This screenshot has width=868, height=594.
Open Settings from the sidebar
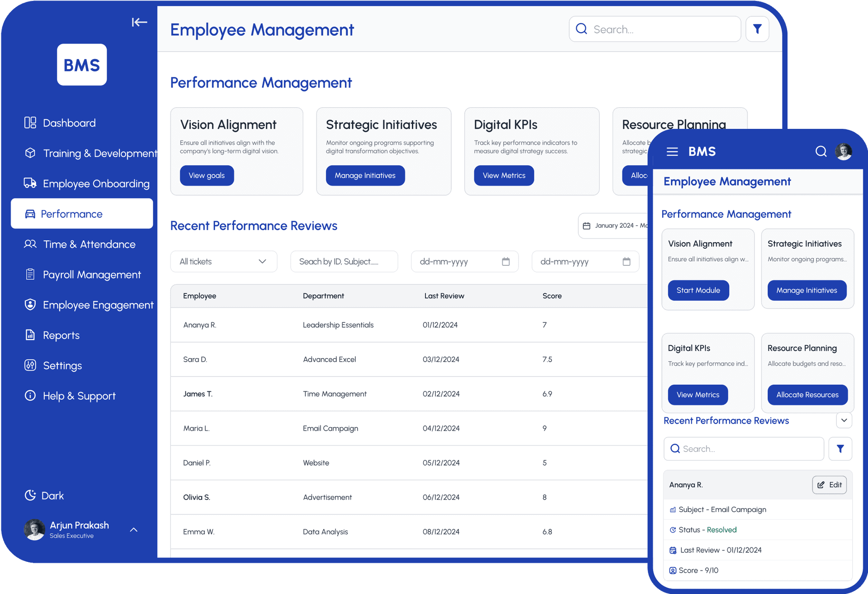(x=62, y=365)
